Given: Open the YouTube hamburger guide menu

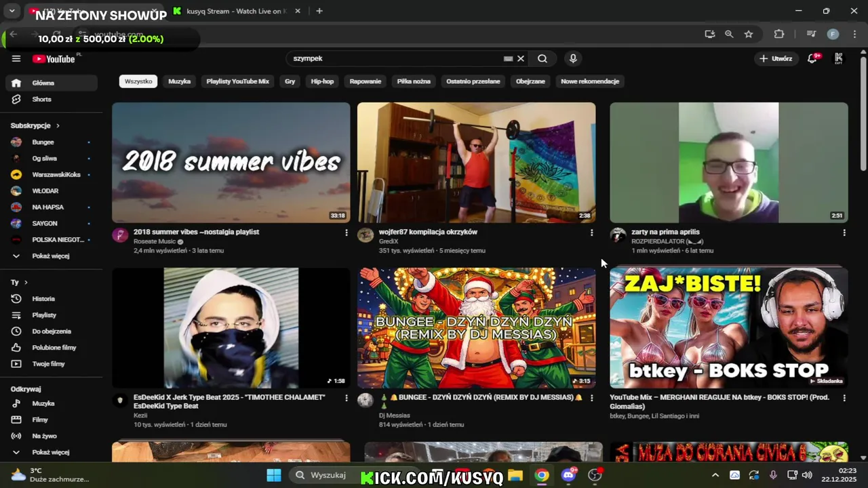Looking at the screenshot, I should coord(16,58).
